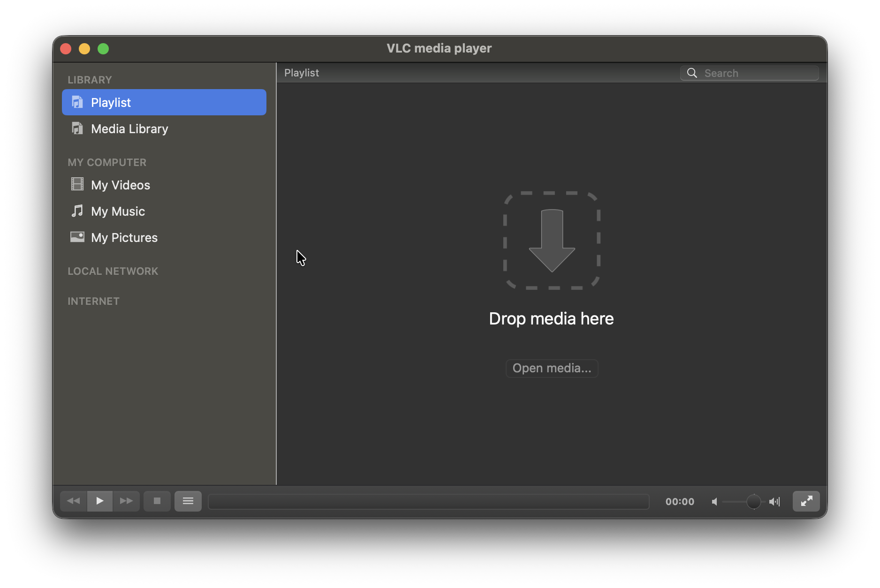The image size is (880, 588).
Task: Select Playlist in the Library sidebar
Action: pyautogui.click(x=164, y=102)
